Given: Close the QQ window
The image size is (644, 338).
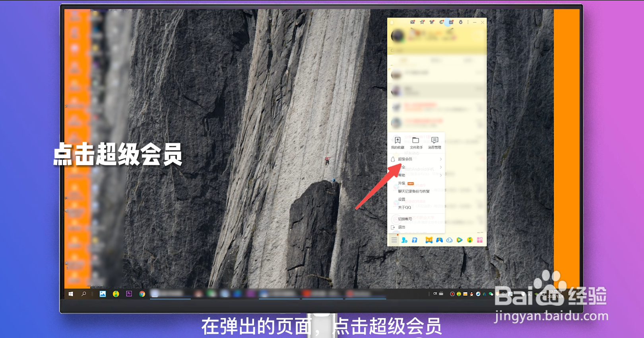Looking at the screenshot, I should click(x=482, y=22).
